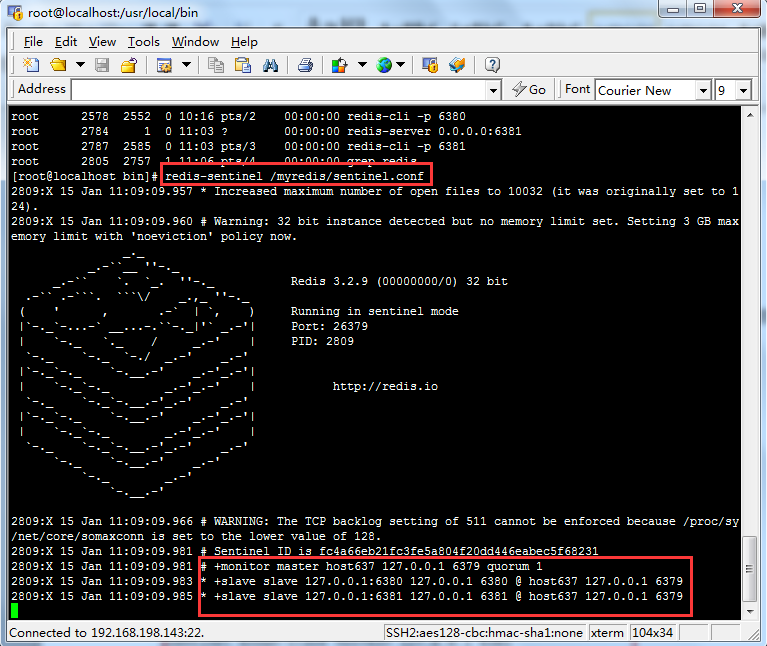
Task: Click the New connection icon
Action: (31, 65)
